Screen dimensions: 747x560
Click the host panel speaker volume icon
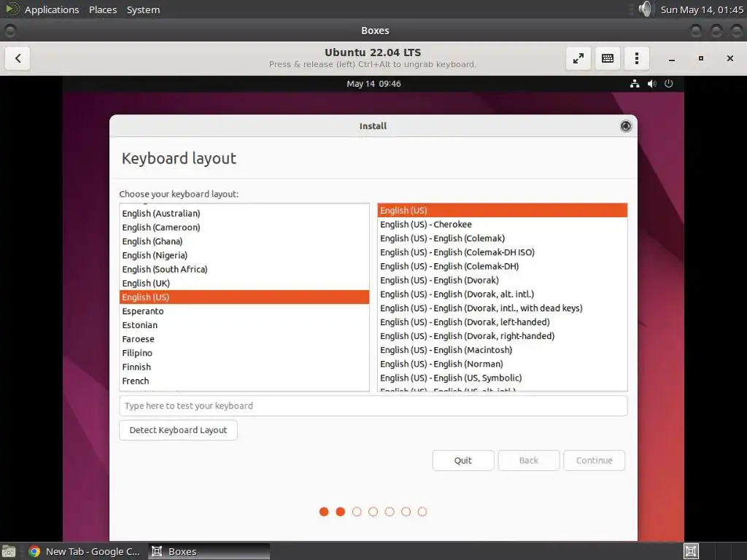click(x=646, y=9)
